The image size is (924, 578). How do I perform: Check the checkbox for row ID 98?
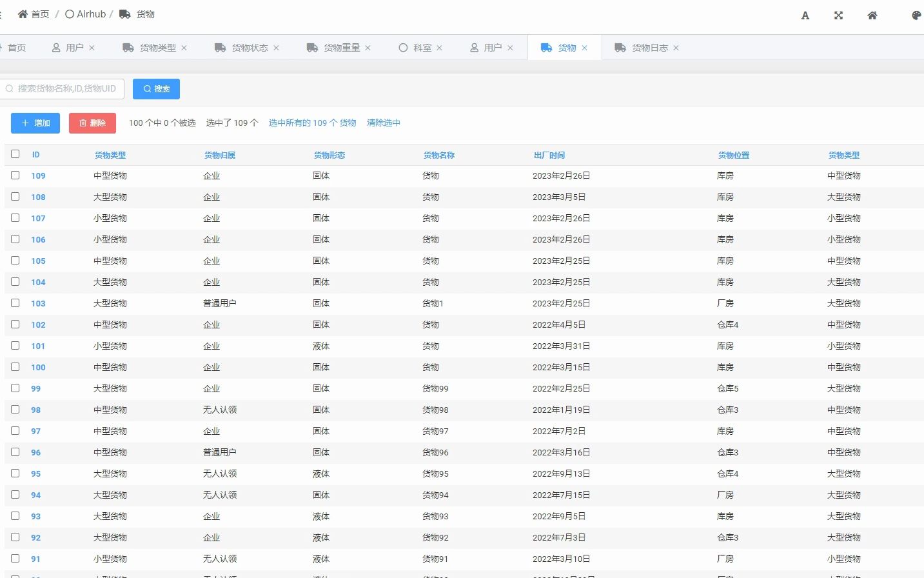point(15,409)
